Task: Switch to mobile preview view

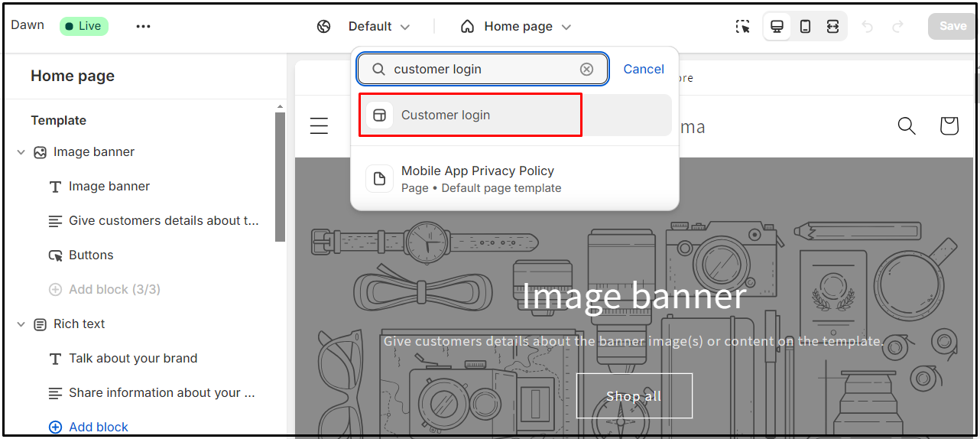Action: click(805, 27)
